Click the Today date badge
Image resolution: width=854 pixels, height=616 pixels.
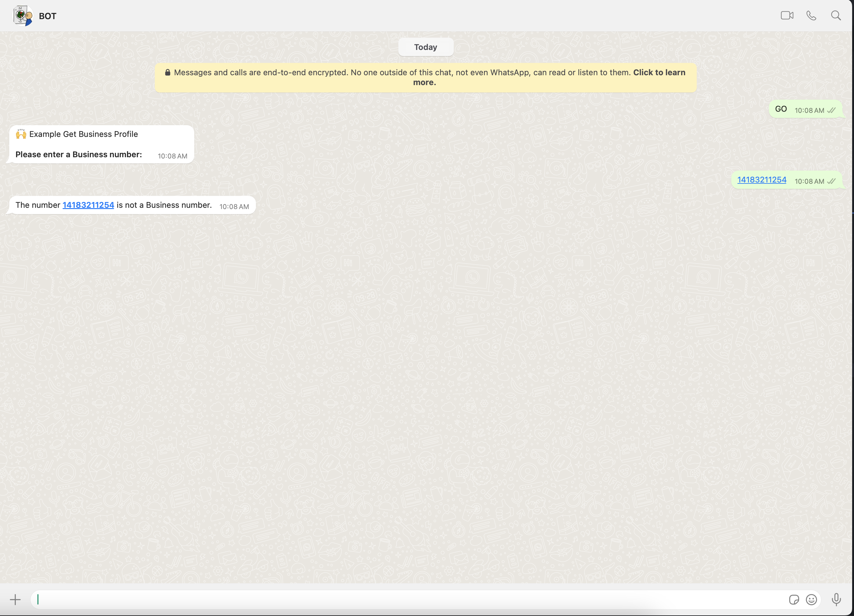(x=425, y=47)
